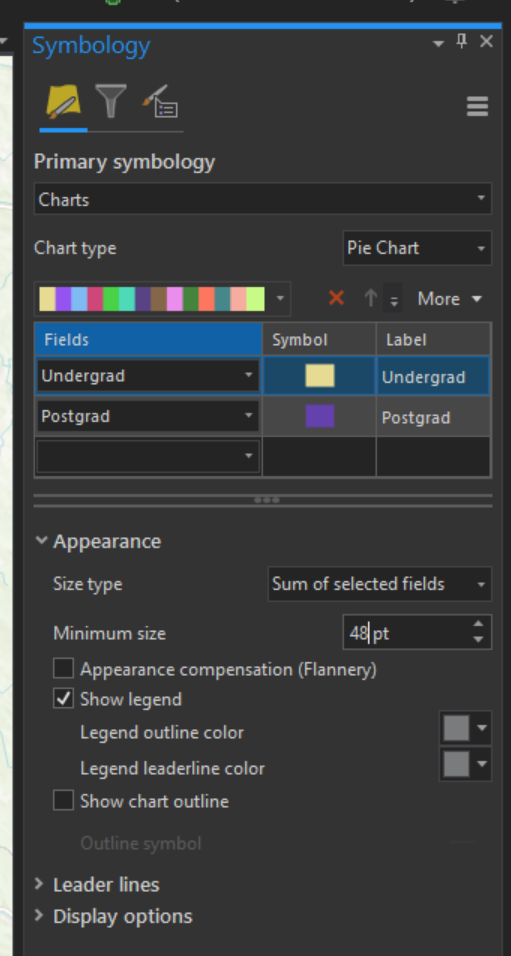The width and height of the screenshot is (511, 956).
Task: Enable the Show chart outline checkbox
Action: (x=63, y=801)
